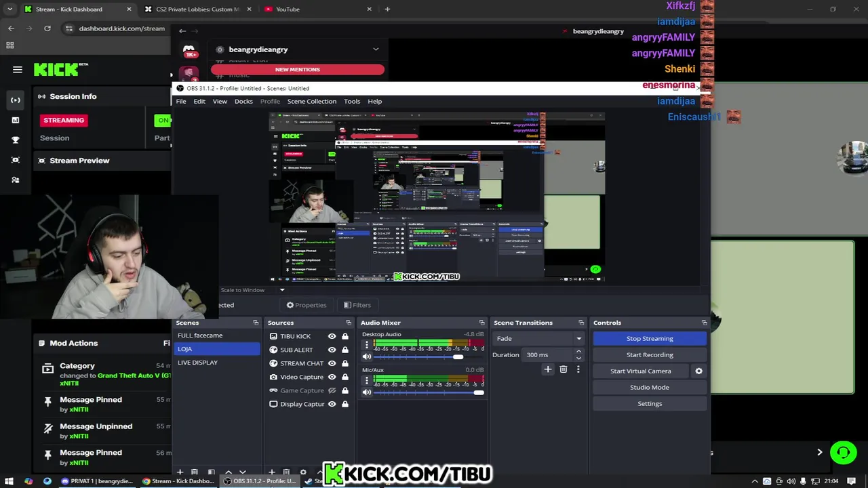Show the hidden Game Capture source
868x488 pixels.
[x=332, y=390]
